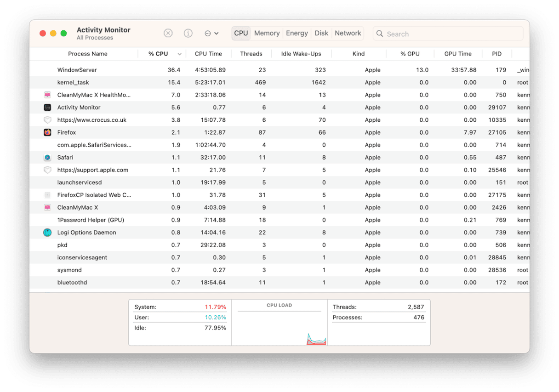This screenshot has height=392, width=559.
Task: Sort by the Process Name header
Action: click(87, 54)
